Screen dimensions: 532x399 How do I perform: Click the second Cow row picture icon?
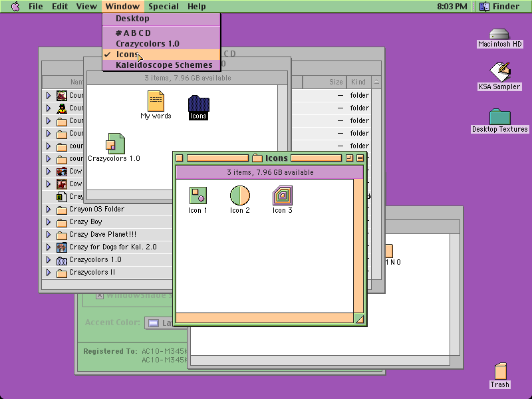tap(61, 184)
